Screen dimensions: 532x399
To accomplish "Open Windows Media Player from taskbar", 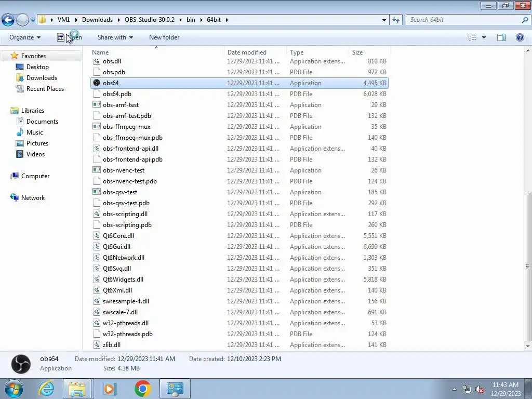I will [109, 389].
